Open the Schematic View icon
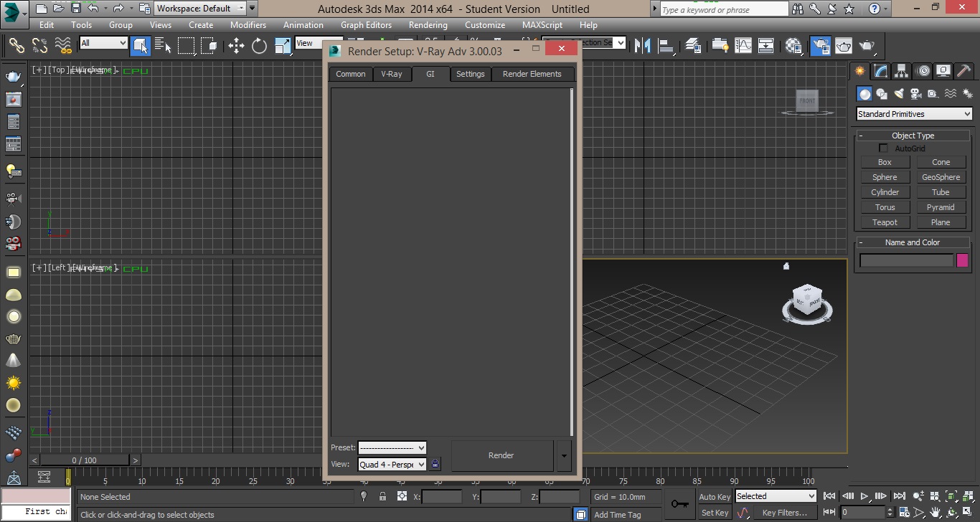 coord(766,46)
